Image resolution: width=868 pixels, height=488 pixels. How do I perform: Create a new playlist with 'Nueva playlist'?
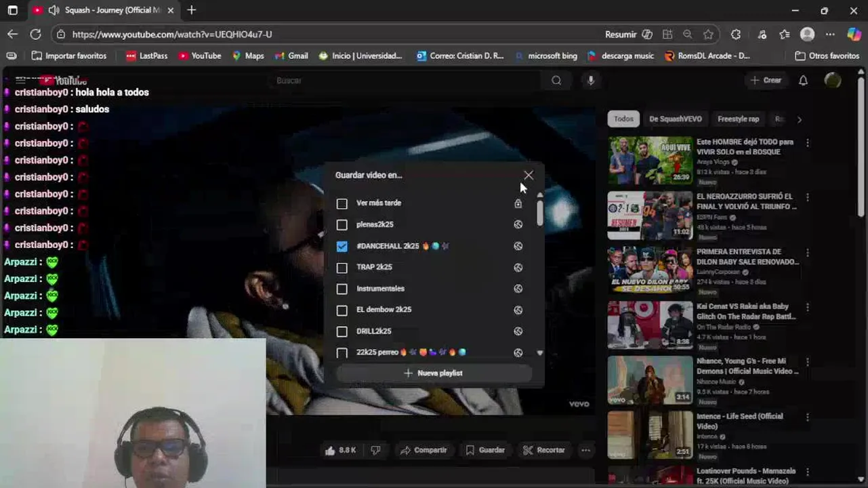pos(434,373)
